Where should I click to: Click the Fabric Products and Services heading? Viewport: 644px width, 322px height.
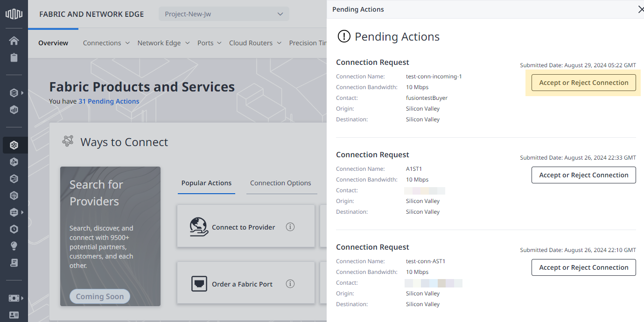point(142,87)
